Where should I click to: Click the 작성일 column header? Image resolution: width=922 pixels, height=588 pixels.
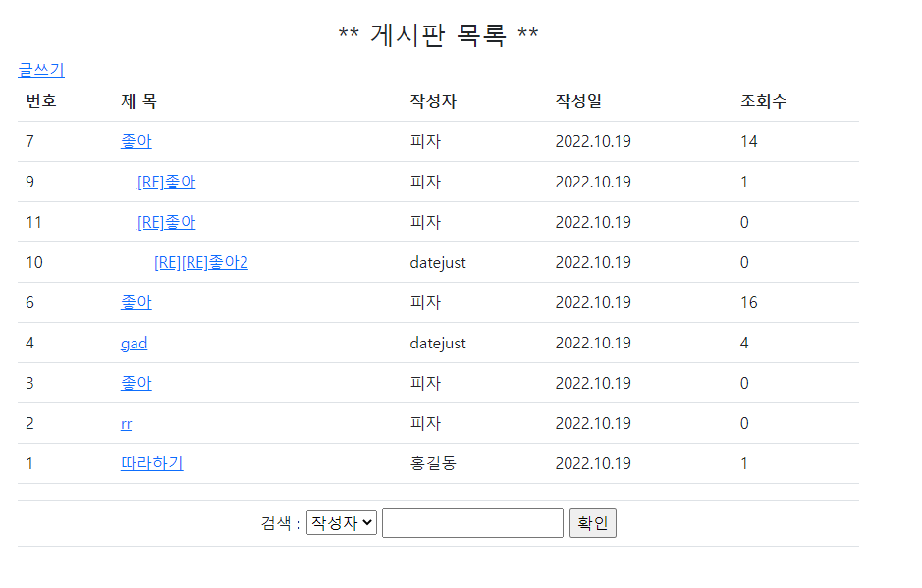pos(578,101)
